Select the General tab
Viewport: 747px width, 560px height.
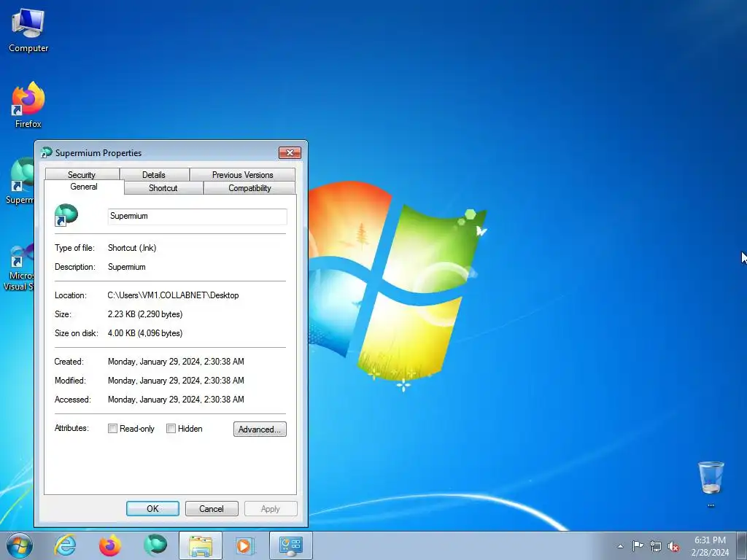tap(84, 187)
